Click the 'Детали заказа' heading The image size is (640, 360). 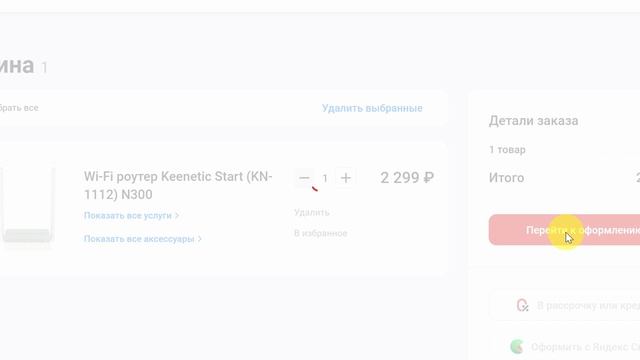[533, 121]
